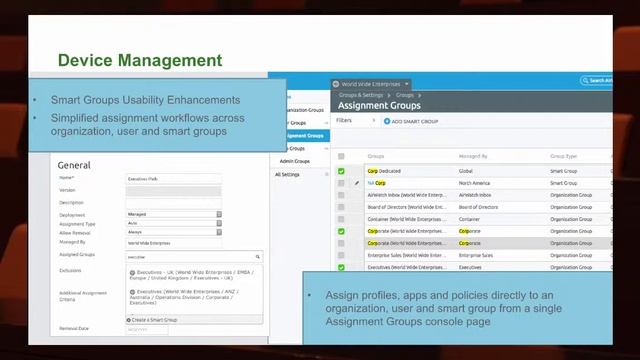
Task: Click the Name input field
Action: click(x=174, y=179)
